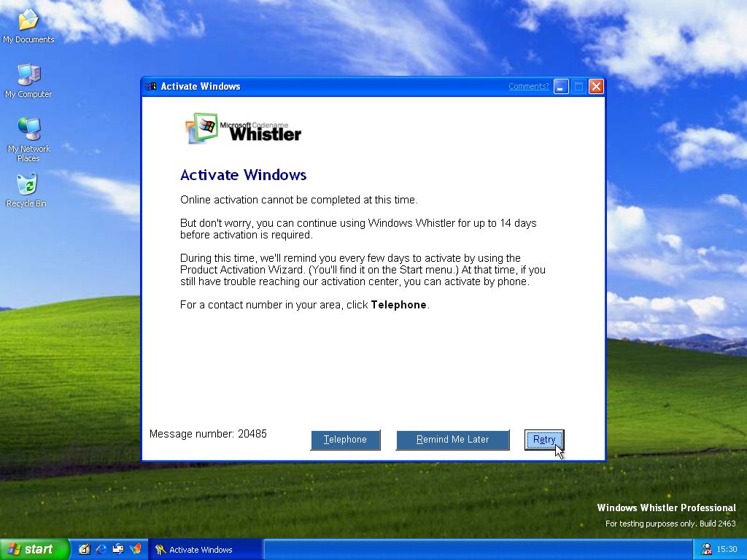Screen dimensions: 747x560
Task: Click the Microsoft Whistler logo image
Action: [244, 128]
